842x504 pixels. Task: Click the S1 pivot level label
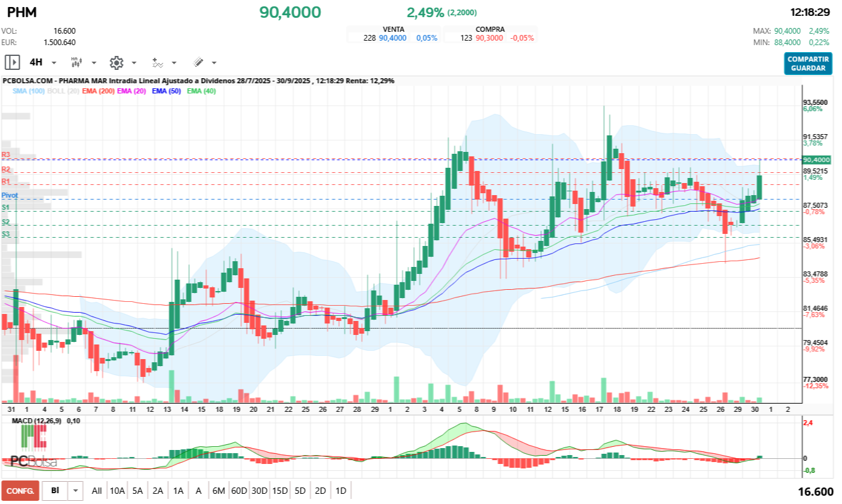coord(5,207)
